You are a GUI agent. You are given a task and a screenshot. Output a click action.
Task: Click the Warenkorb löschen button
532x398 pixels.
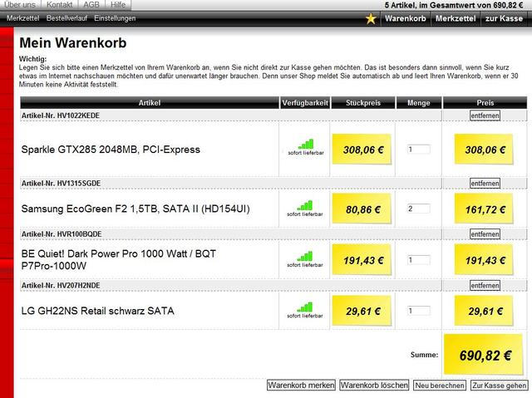click(374, 385)
